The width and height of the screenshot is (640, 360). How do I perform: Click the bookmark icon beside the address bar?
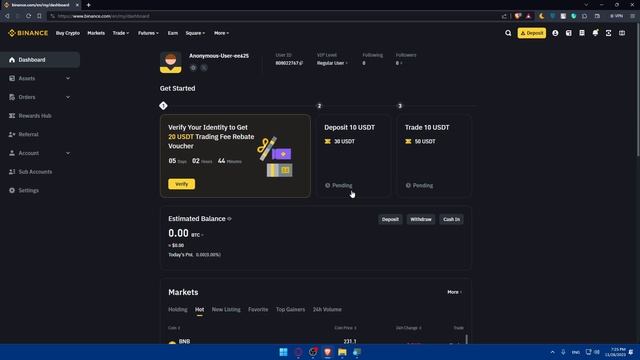39,16
